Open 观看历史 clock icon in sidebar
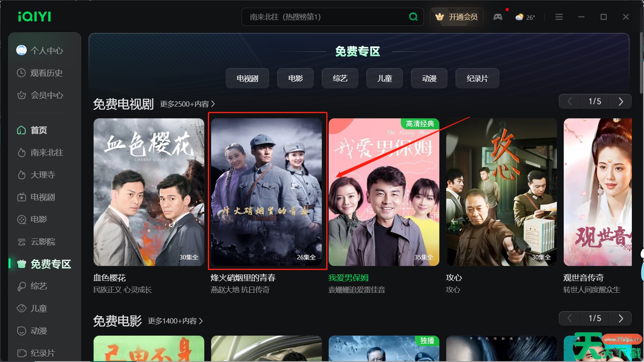The image size is (644, 362). (21, 73)
